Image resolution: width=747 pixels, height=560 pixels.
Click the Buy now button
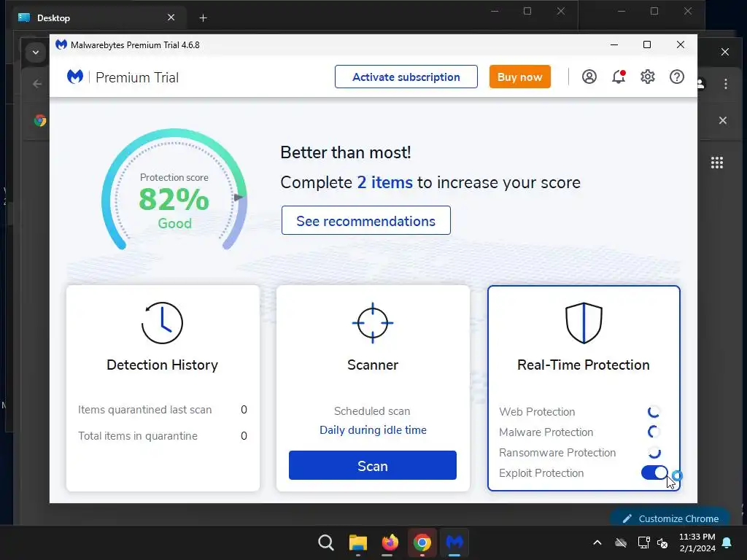pos(519,77)
